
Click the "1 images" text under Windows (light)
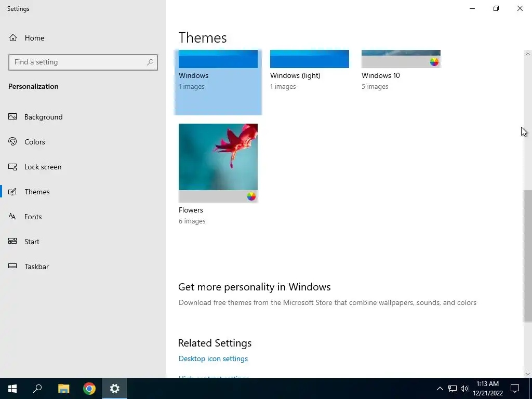[283, 87]
